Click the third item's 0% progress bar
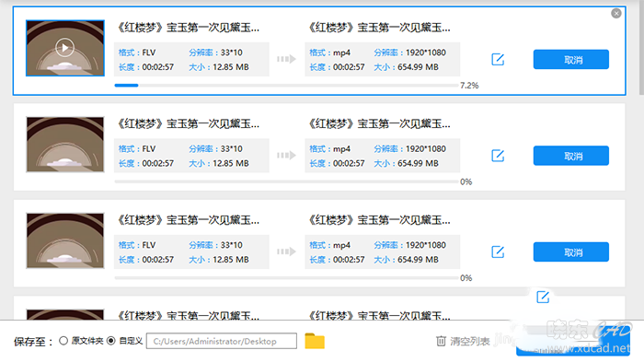644x362 pixels. point(286,277)
